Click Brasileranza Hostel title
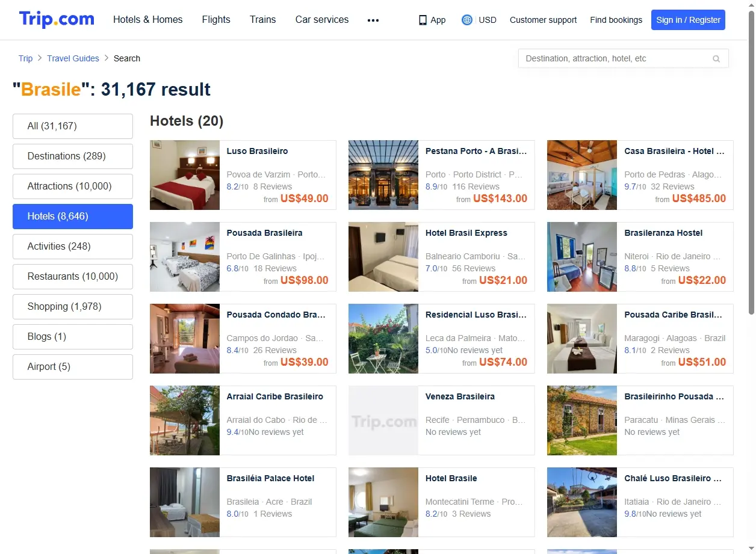756x554 pixels. (663, 233)
